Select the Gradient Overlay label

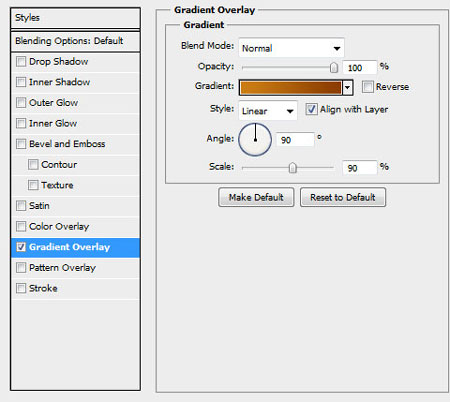70,247
